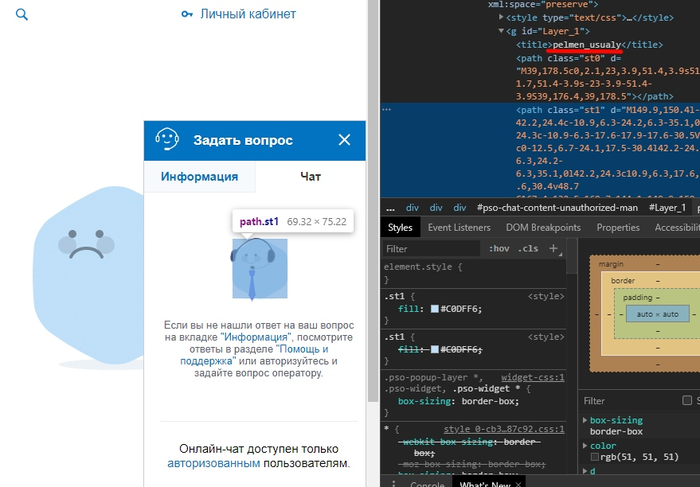
Task: Open the Личный кабинет link
Action: point(248,15)
